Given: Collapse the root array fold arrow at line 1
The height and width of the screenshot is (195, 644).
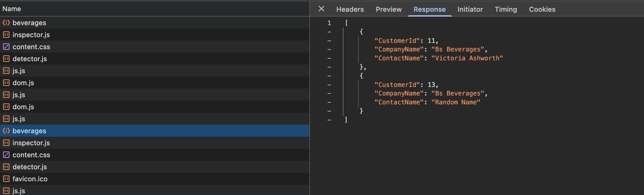Looking at the screenshot, I should click(337, 23).
